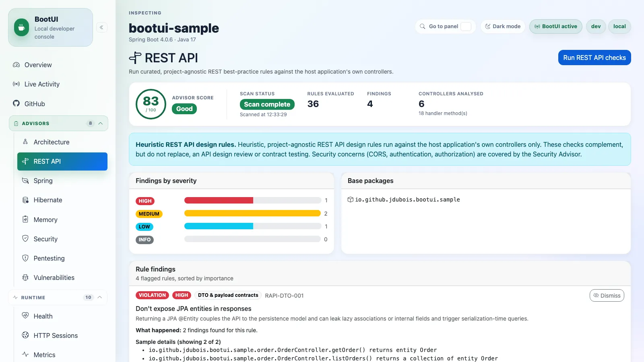Click the Advisors clipboard icon
Screen dimensions: 644x362
click(16, 123)
